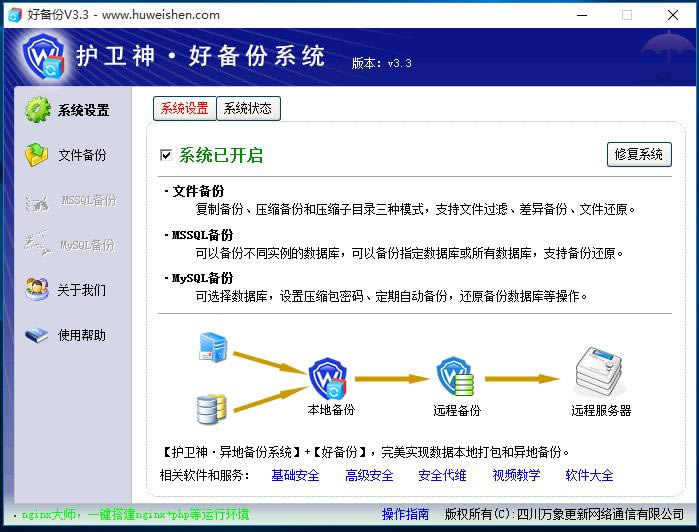Open the 安全代维 link

click(x=442, y=475)
